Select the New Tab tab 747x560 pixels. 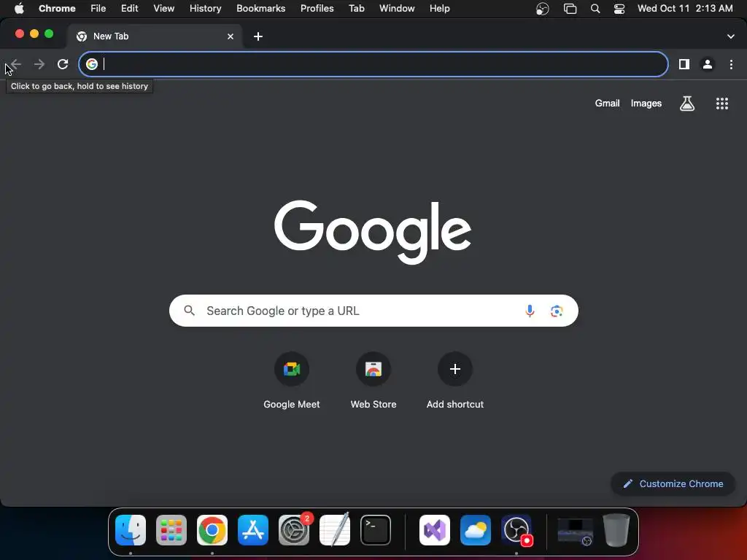coord(155,36)
